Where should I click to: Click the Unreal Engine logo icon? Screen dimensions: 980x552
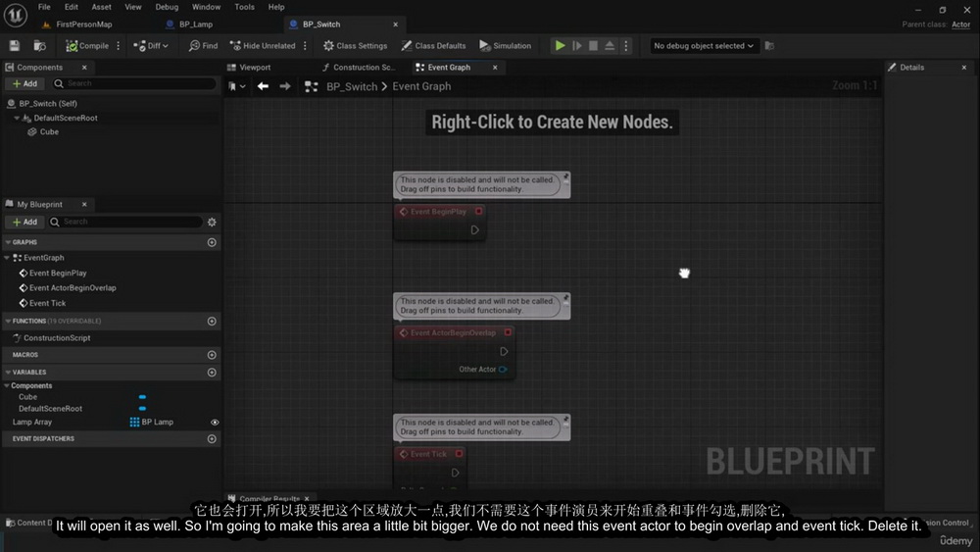(x=15, y=15)
